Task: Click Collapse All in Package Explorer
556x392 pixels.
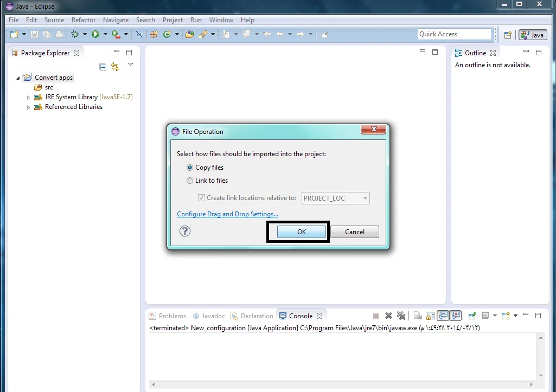Action: [x=103, y=67]
